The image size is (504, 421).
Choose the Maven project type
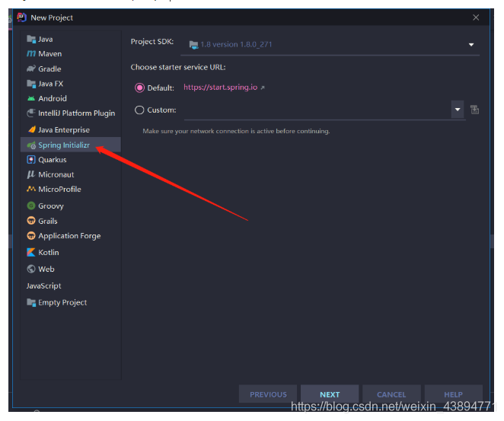pos(70,53)
